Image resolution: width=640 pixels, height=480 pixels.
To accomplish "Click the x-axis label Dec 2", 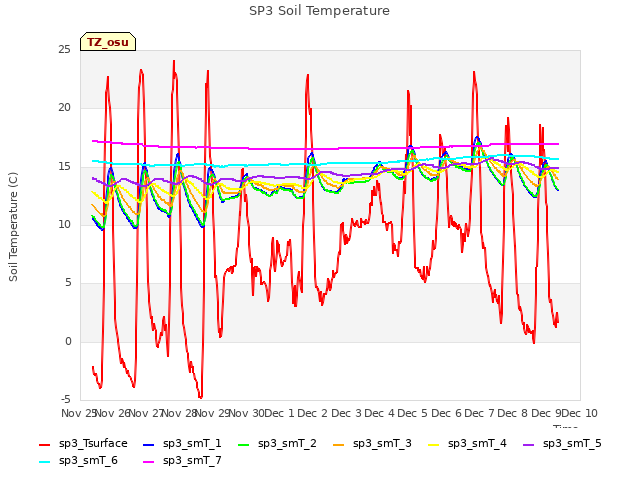I will tap(312, 413).
